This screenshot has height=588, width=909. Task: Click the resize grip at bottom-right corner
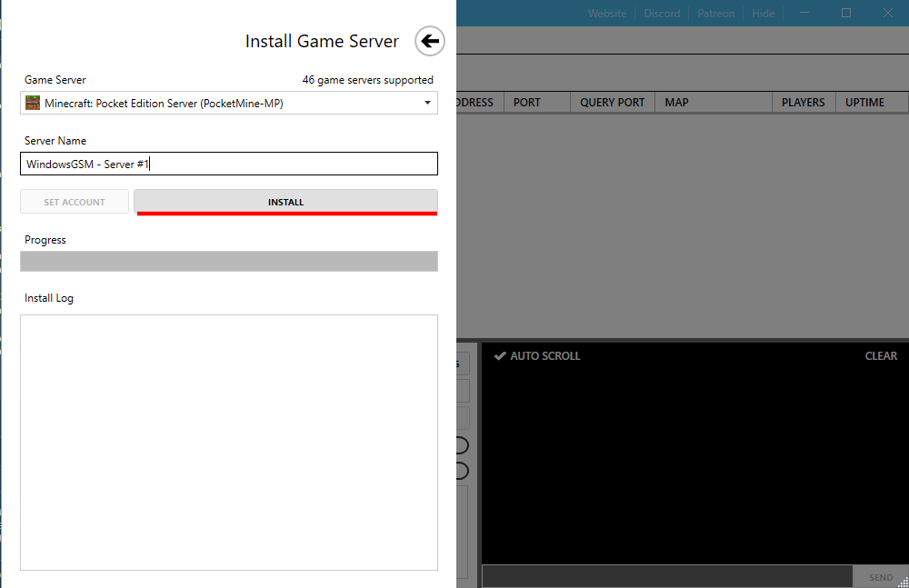point(903,582)
